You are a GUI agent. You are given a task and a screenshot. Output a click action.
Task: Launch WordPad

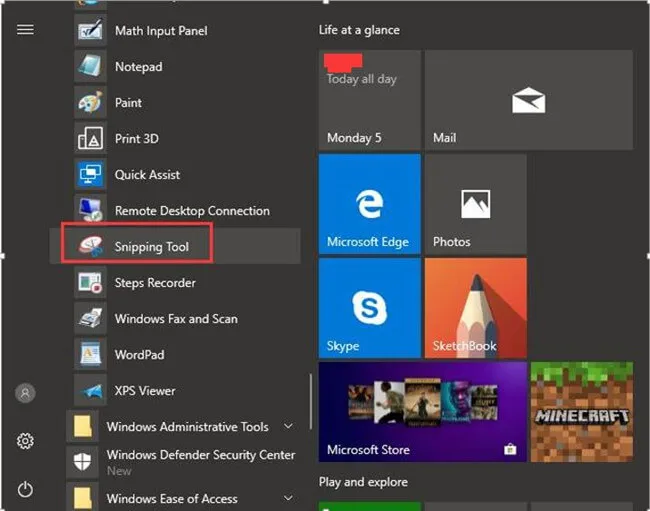pyautogui.click(x=139, y=355)
